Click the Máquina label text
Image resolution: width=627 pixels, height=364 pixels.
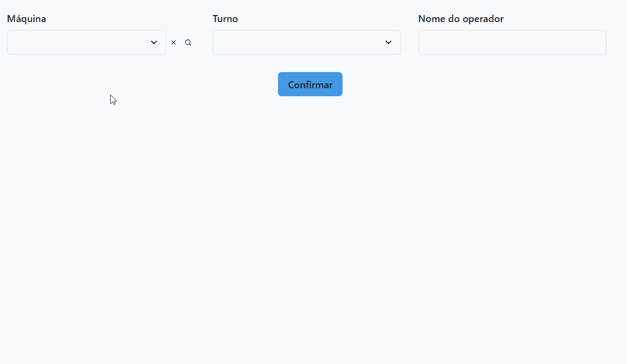click(26, 18)
